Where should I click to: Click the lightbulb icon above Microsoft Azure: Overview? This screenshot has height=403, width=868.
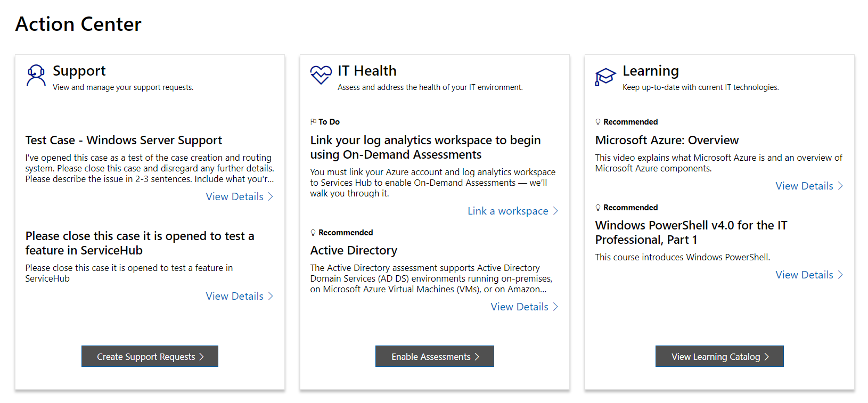(x=598, y=122)
